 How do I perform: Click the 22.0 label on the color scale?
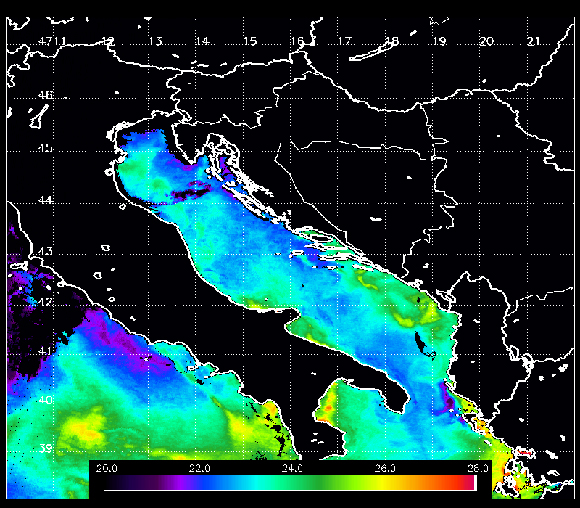point(199,468)
